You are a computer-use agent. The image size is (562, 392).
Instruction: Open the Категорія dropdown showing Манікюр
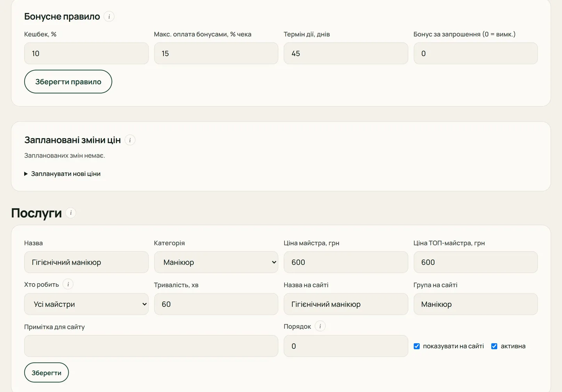(x=216, y=262)
